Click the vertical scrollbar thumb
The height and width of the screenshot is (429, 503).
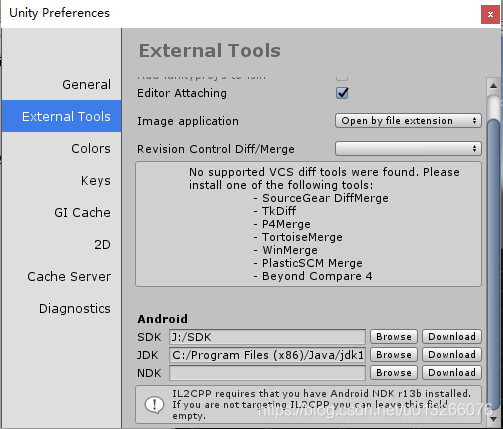pos(493,263)
